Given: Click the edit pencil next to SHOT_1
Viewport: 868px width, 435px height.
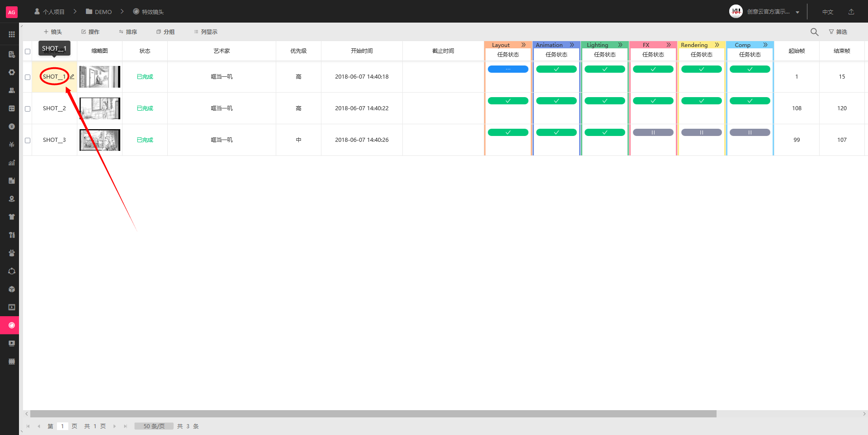Looking at the screenshot, I should point(72,76).
